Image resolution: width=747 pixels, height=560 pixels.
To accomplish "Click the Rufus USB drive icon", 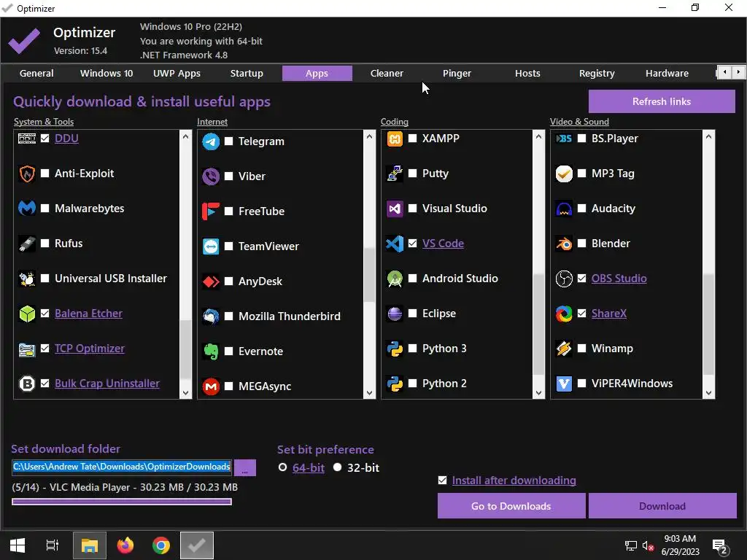I will tap(27, 244).
